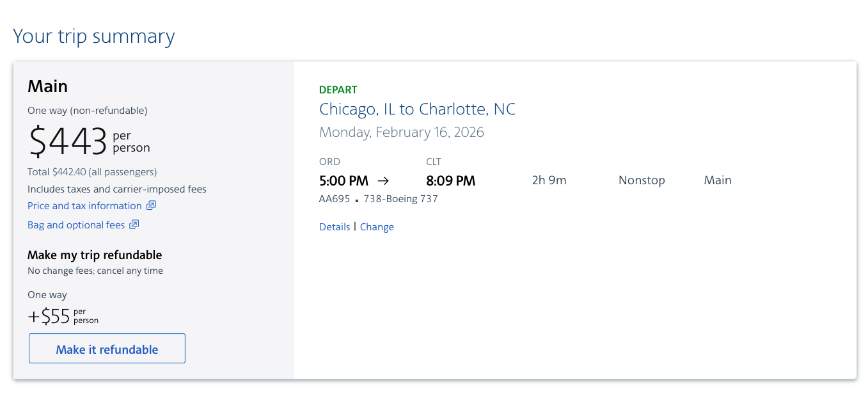Select the Monday, February 16, 2026 date text
This screenshot has width=868, height=396.
pyautogui.click(x=401, y=132)
